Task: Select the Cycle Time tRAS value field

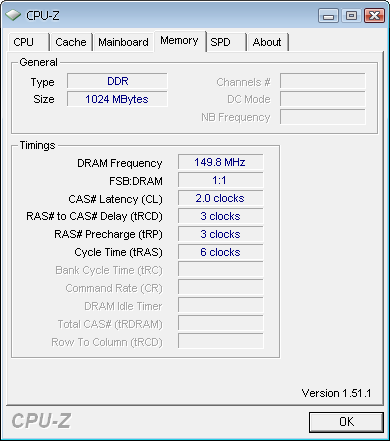Action: [x=220, y=252]
